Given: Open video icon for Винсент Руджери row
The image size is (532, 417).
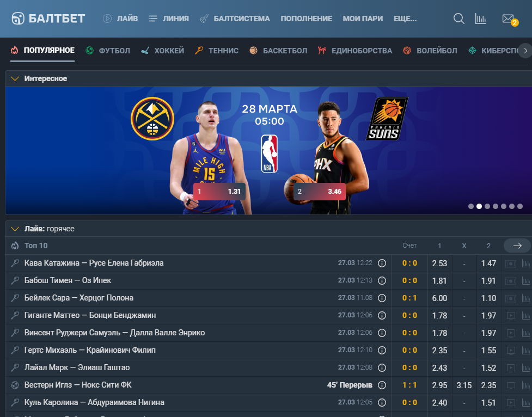Looking at the screenshot, I should (511, 333).
